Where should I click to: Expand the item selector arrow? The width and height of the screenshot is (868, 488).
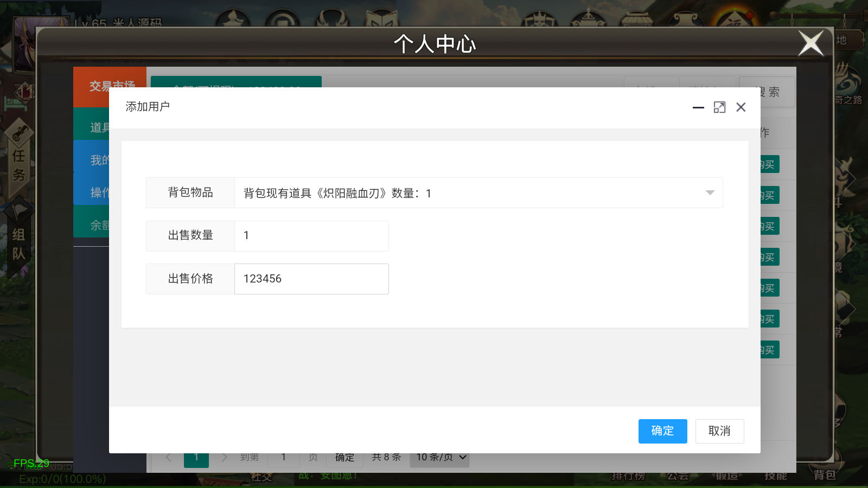(x=710, y=193)
